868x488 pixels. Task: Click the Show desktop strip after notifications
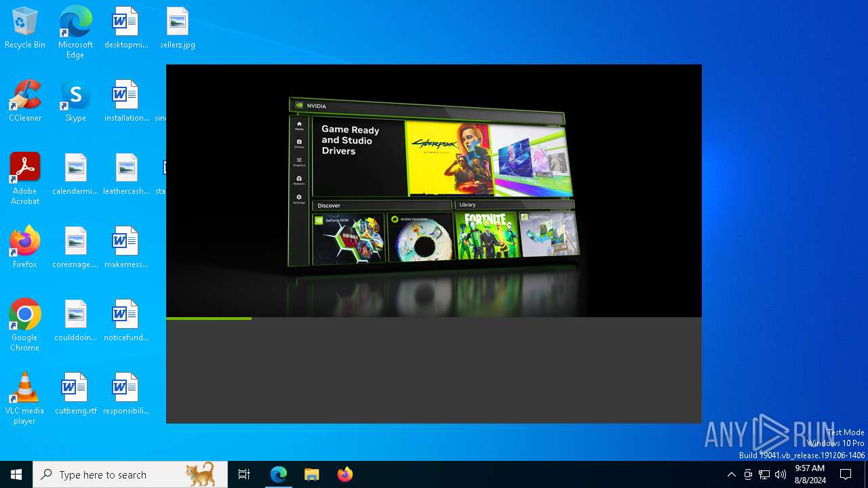click(x=866, y=474)
